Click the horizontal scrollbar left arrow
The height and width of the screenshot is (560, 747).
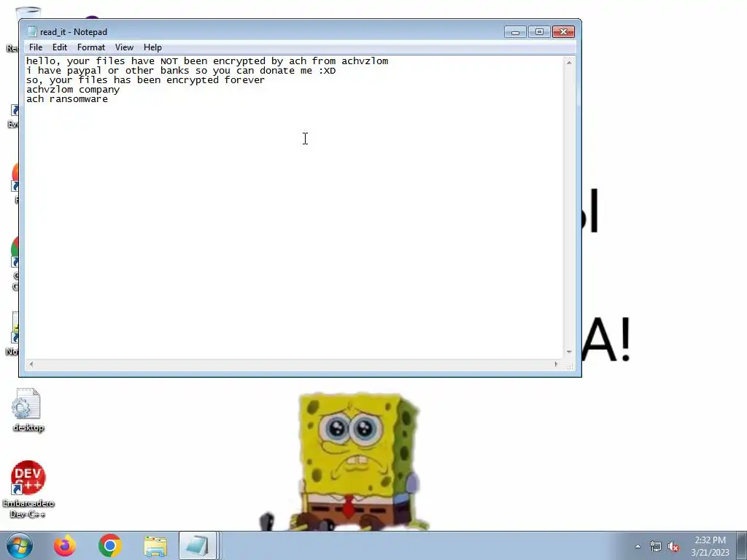(x=31, y=365)
